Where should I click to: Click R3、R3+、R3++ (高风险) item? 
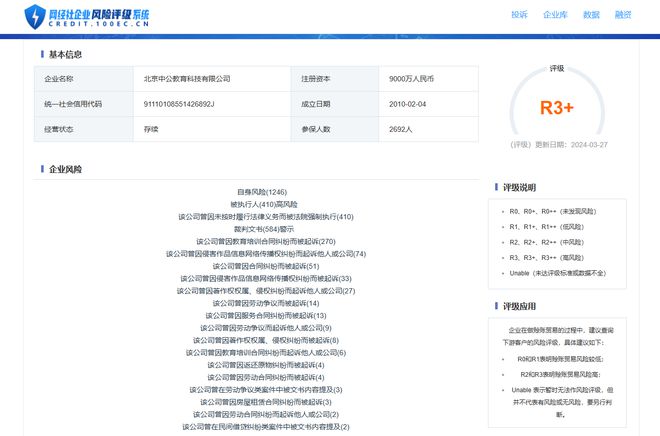coord(546,258)
